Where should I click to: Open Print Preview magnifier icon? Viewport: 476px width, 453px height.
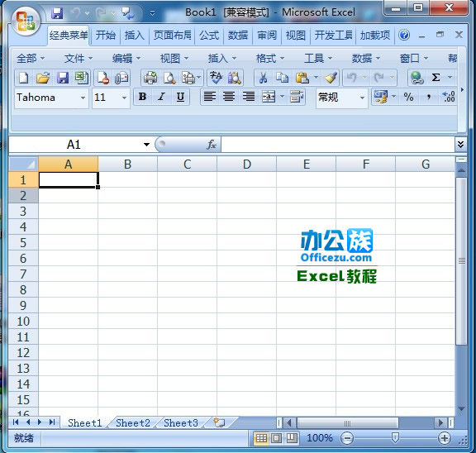point(169,78)
